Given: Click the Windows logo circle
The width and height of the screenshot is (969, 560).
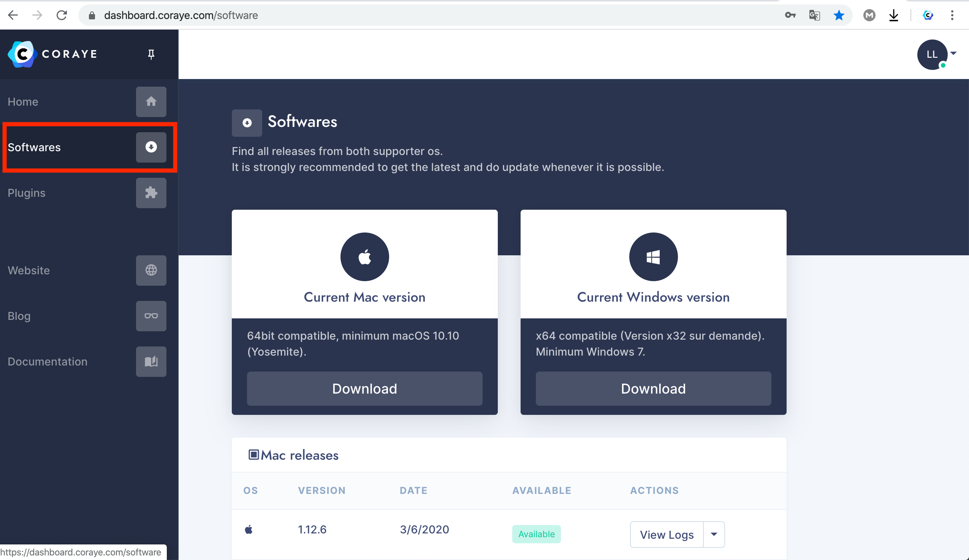Looking at the screenshot, I should tap(653, 257).
